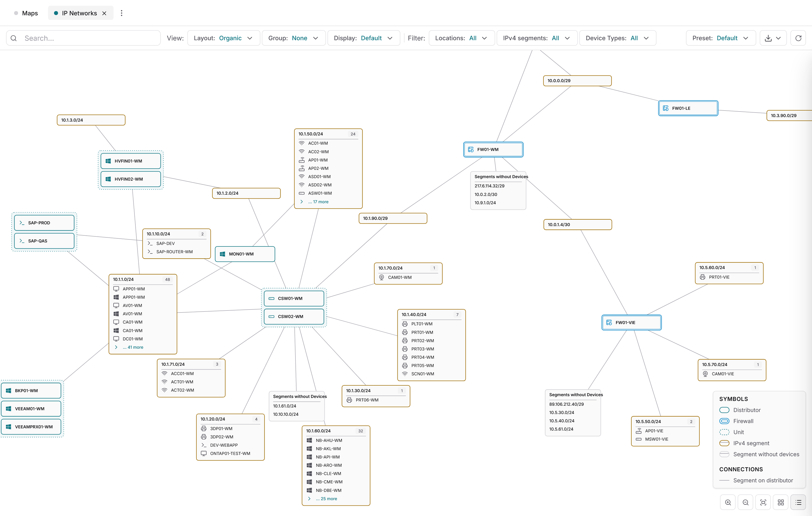Expand 41 more devices in 10.1.1.0/24
Viewport: 812px width, 516px height.
coord(132,347)
